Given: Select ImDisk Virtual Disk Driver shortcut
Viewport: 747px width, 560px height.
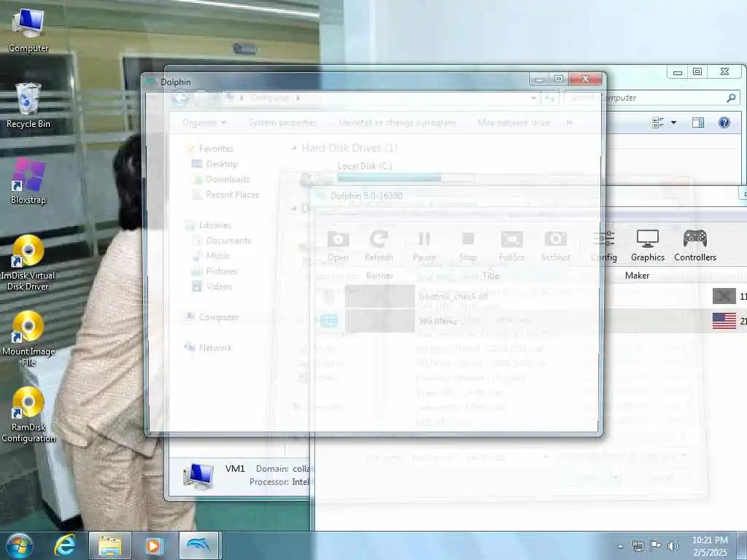Looking at the screenshot, I should coord(28,262).
